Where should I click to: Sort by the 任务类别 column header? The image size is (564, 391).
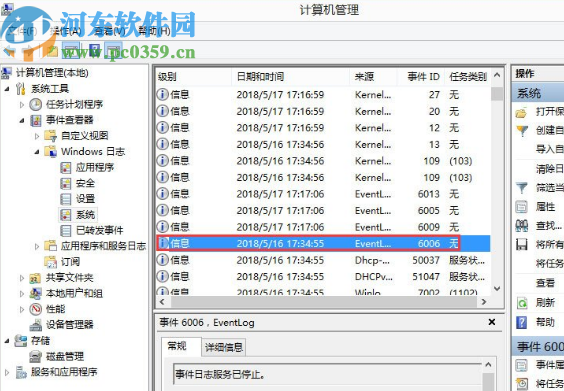(x=468, y=77)
